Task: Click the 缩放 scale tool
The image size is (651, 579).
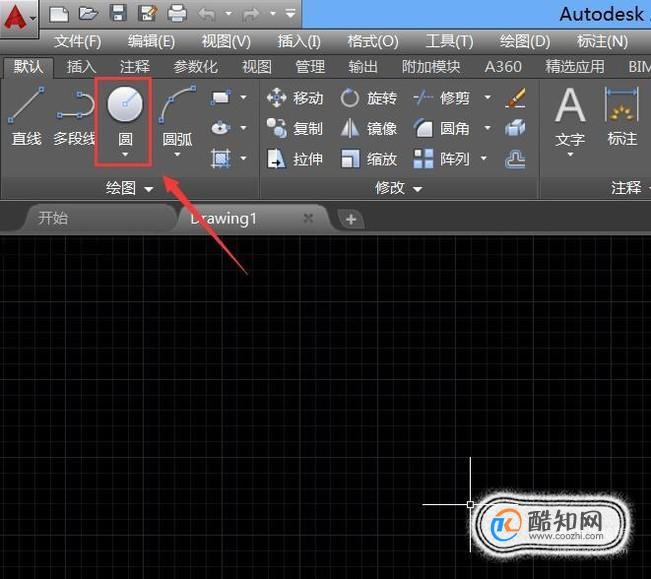Action: (x=369, y=159)
